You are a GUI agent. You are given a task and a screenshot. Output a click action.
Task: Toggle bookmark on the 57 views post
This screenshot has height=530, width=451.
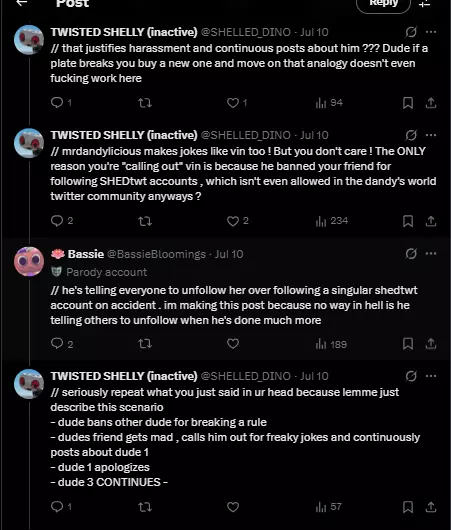click(408, 507)
